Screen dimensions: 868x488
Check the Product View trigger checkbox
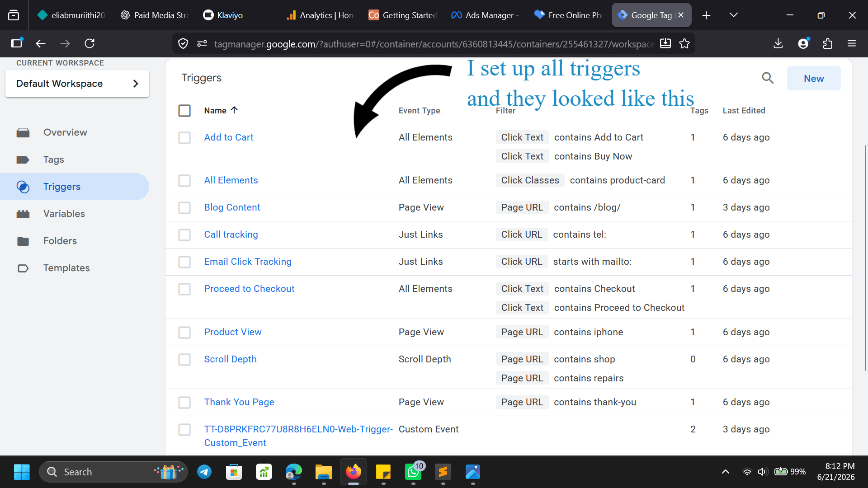coord(184,333)
